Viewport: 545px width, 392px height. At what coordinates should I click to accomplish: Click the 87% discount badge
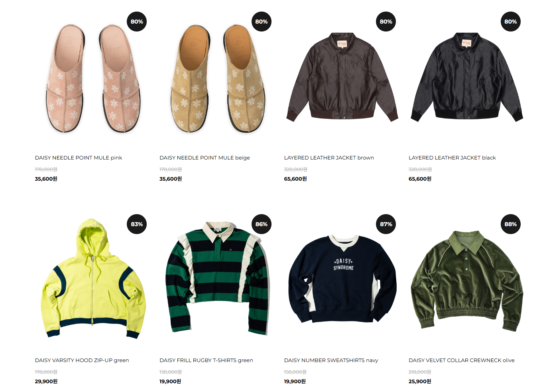click(386, 224)
